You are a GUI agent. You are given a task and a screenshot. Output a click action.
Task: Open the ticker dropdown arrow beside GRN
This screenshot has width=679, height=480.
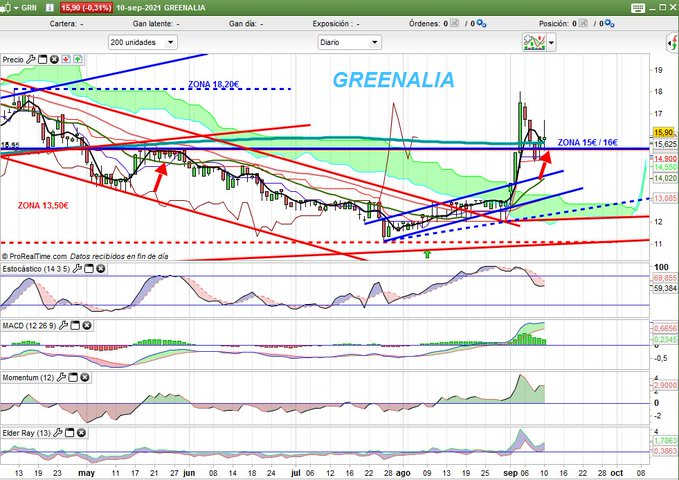16,8
